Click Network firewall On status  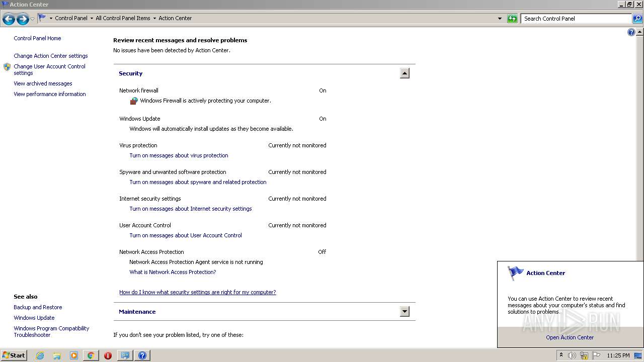tap(323, 90)
